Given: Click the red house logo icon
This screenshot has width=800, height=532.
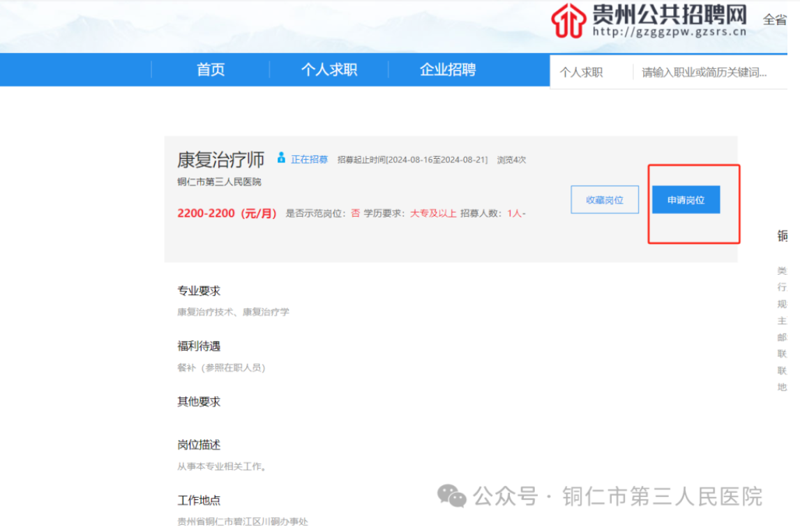Looking at the screenshot, I should [x=568, y=21].
